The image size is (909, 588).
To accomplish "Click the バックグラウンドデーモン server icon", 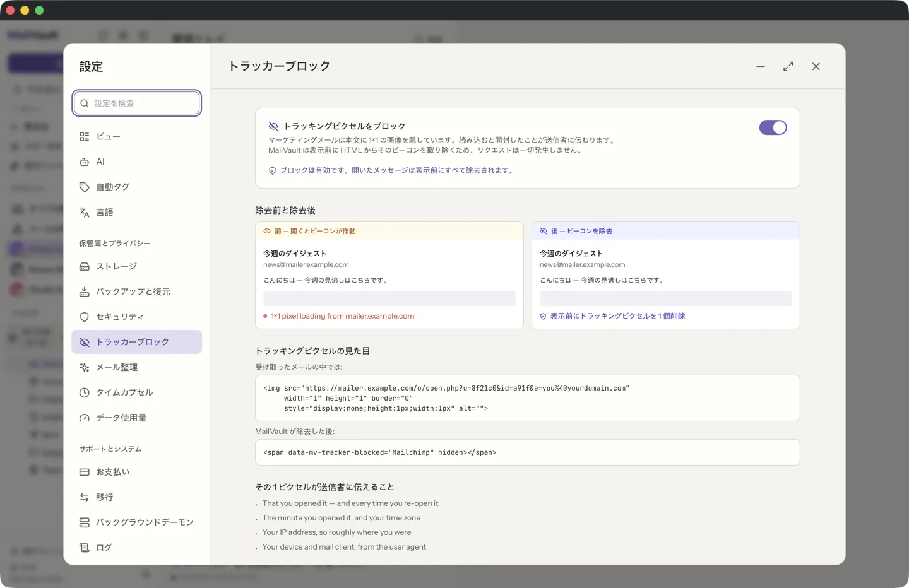I will 84,523.
